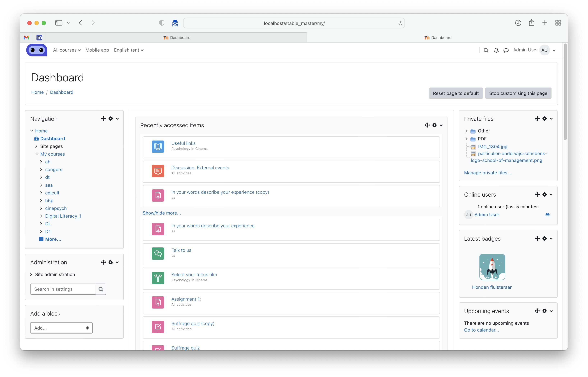Click Show/hide more... link
Image resolution: width=588 pixels, height=377 pixels.
pyautogui.click(x=162, y=213)
